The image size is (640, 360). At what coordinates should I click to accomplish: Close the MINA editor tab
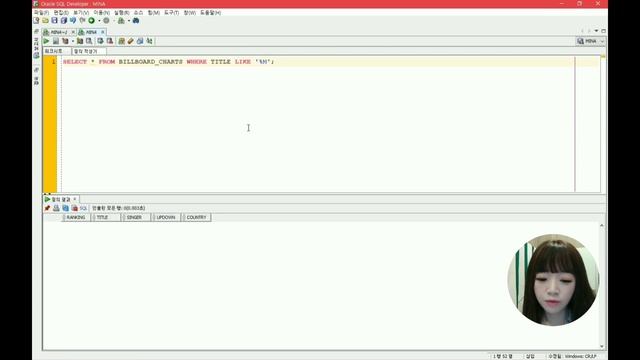point(102,32)
